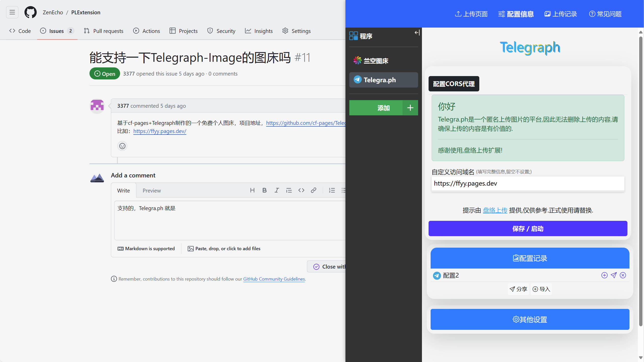Select 兰空图床 in the program list

[383, 61]
